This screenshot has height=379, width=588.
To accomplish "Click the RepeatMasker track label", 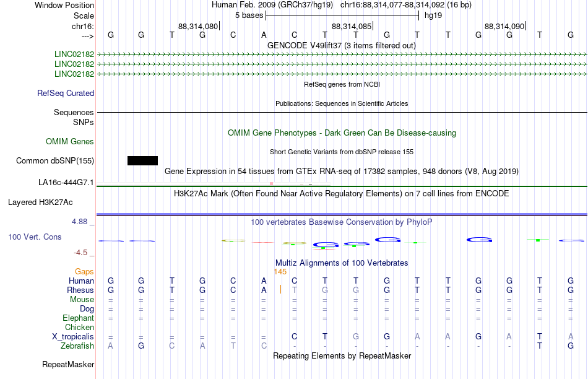I will (68, 364).
